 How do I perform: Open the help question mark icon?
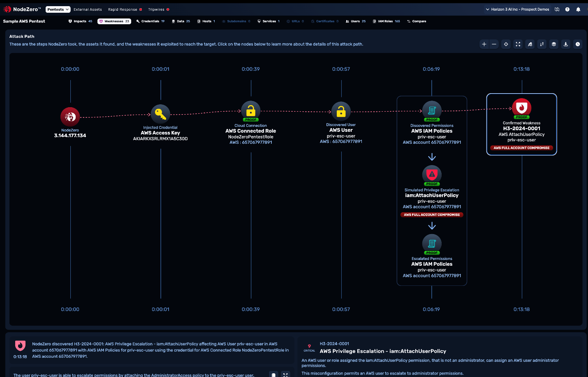[x=567, y=9]
